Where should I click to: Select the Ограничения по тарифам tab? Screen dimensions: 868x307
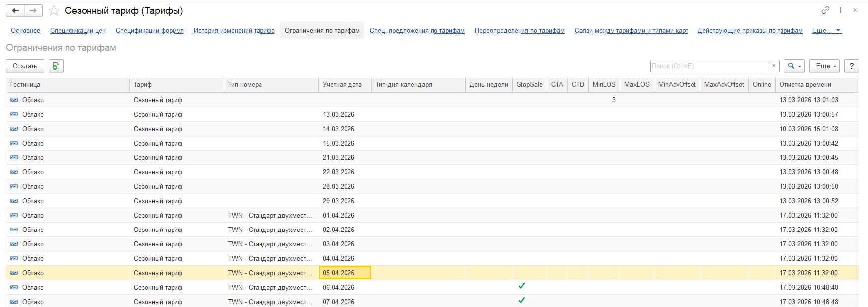pyautogui.click(x=322, y=30)
